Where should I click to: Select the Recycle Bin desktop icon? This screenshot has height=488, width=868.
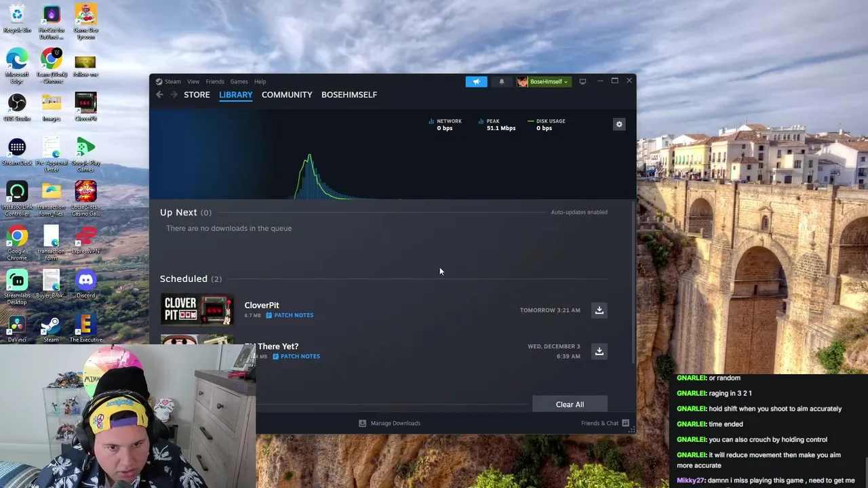click(x=17, y=19)
